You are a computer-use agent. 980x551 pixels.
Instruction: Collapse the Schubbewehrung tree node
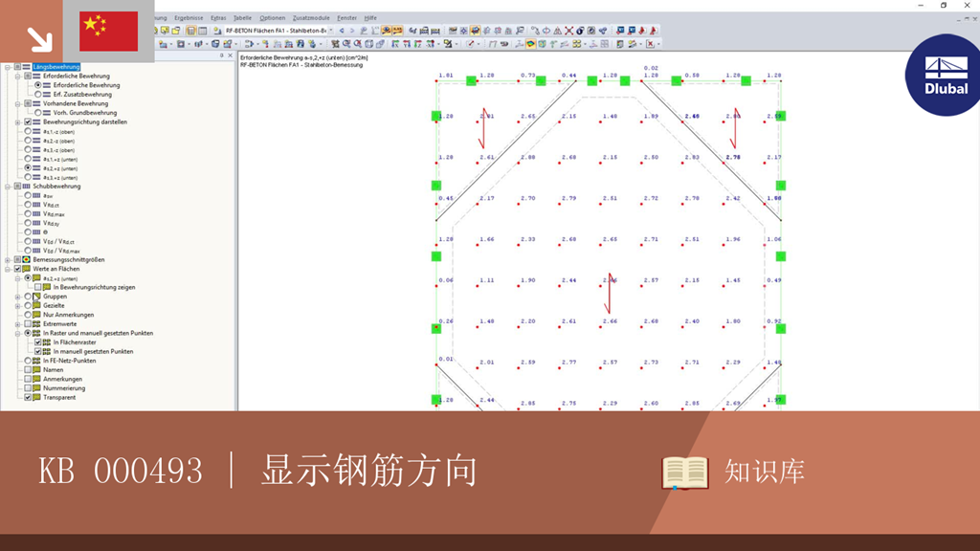8,187
